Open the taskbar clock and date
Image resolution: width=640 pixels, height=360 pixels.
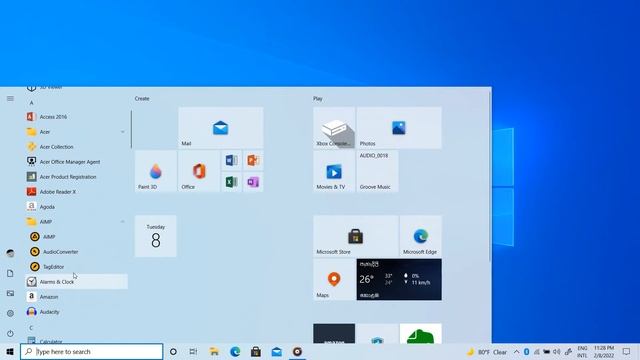tap(604, 352)
